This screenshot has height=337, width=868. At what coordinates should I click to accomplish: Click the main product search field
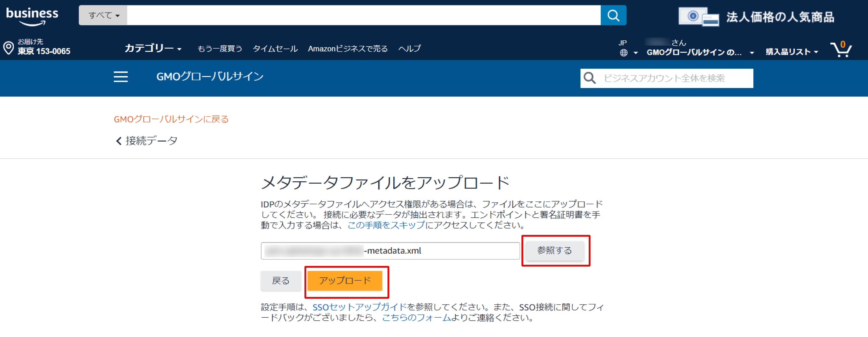(x=364, y=15)
